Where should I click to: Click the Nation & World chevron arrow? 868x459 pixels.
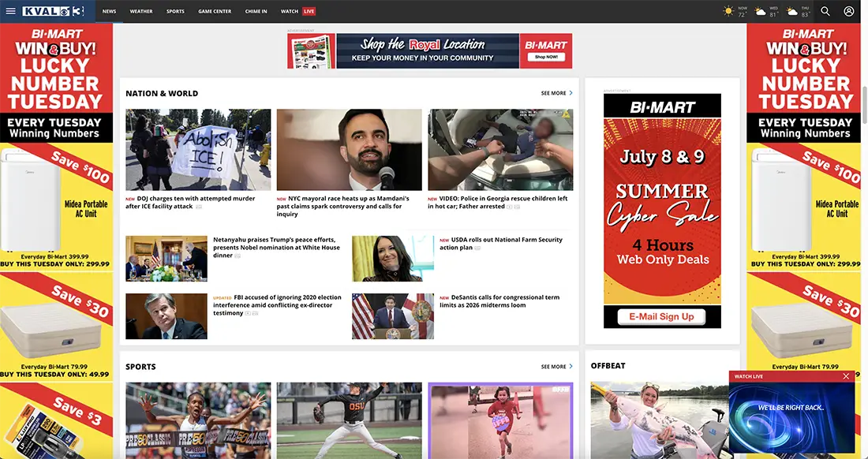[x=571, y=93]
